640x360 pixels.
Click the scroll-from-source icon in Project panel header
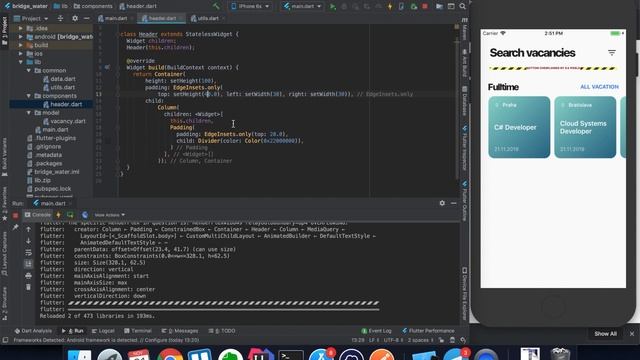click(x=60, y=18)
